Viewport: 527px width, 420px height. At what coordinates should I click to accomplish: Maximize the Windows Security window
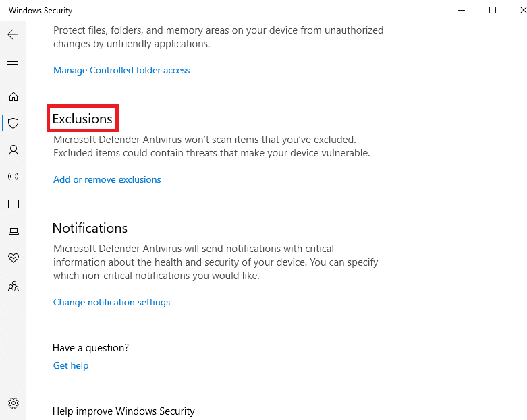(493, 10)
